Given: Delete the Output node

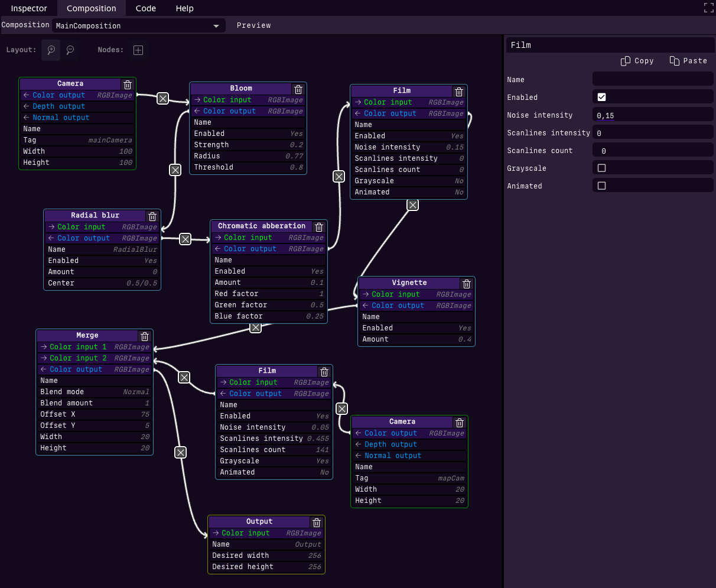Looking at the screenshot, I should (317, 522).
